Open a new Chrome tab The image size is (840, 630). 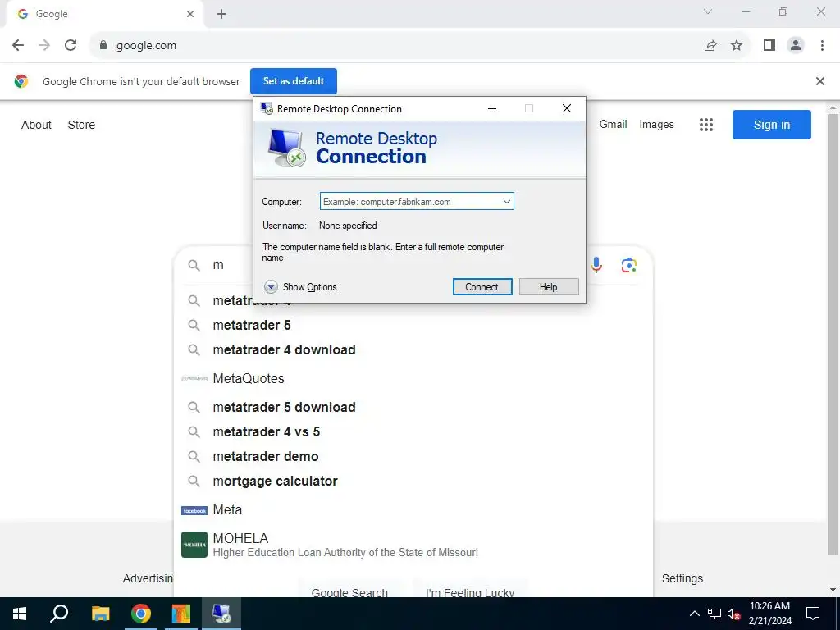221,14
